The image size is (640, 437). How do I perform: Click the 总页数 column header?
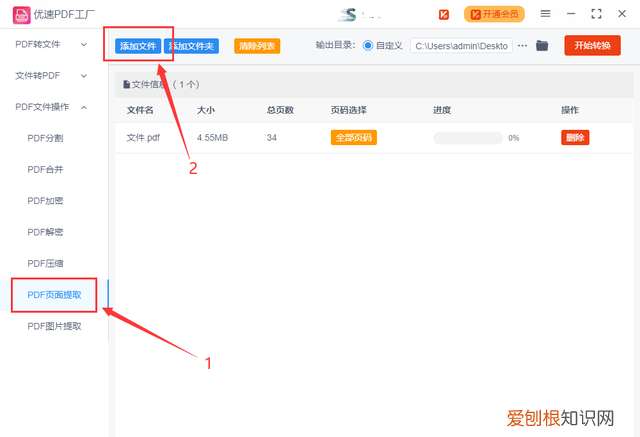280,110
